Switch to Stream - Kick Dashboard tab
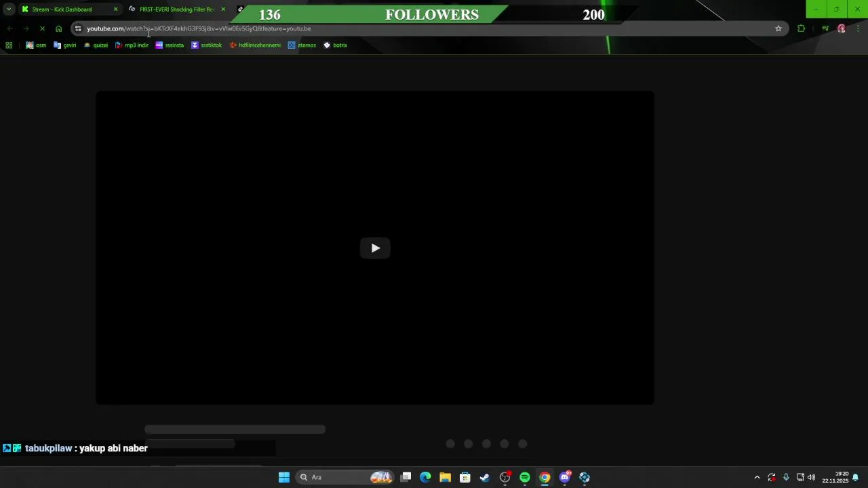This screenshot has width=868, height=488. (x=62, y=9)
